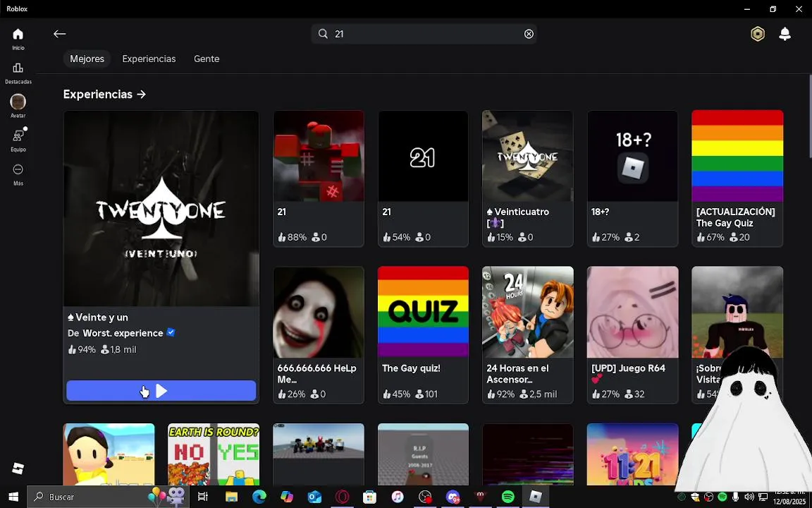Screen dimensions: 812x508
Task: Open the 11:21 Kids game thumbnail
Action: pos(632,454)
